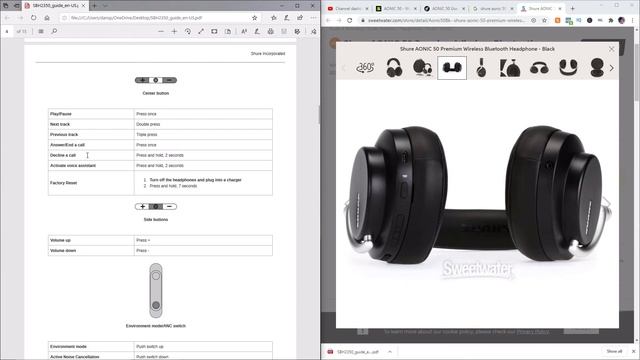This screenshot has height=360, width=640.
Task: Close the Shure AONIC image gallery popup
Action: 611,49
